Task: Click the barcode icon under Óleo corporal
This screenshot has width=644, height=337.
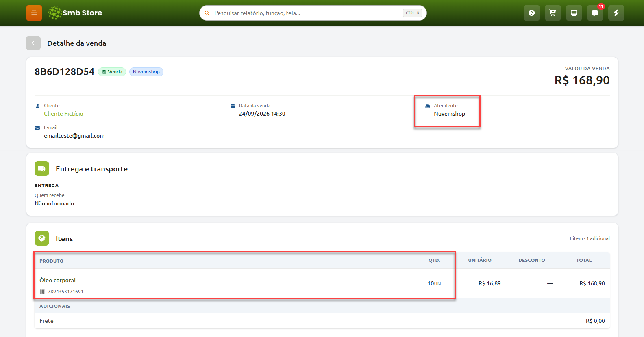Action: pyautogui.click(x=42, y=292)
